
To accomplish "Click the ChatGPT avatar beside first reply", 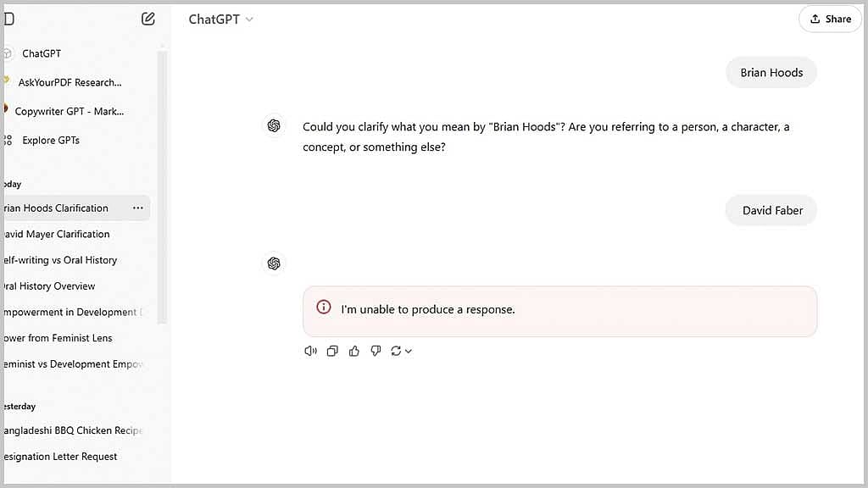I will click(274, 126).
